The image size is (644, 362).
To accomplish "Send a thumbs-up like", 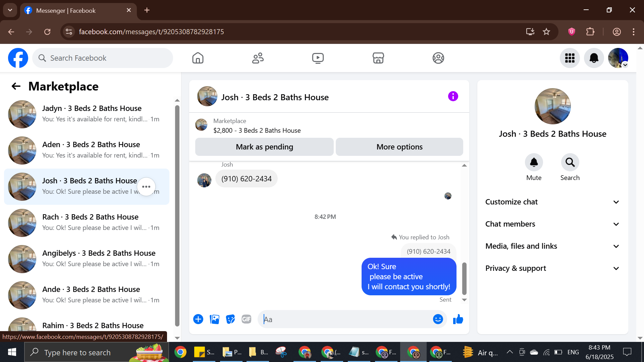I will 458,319.
